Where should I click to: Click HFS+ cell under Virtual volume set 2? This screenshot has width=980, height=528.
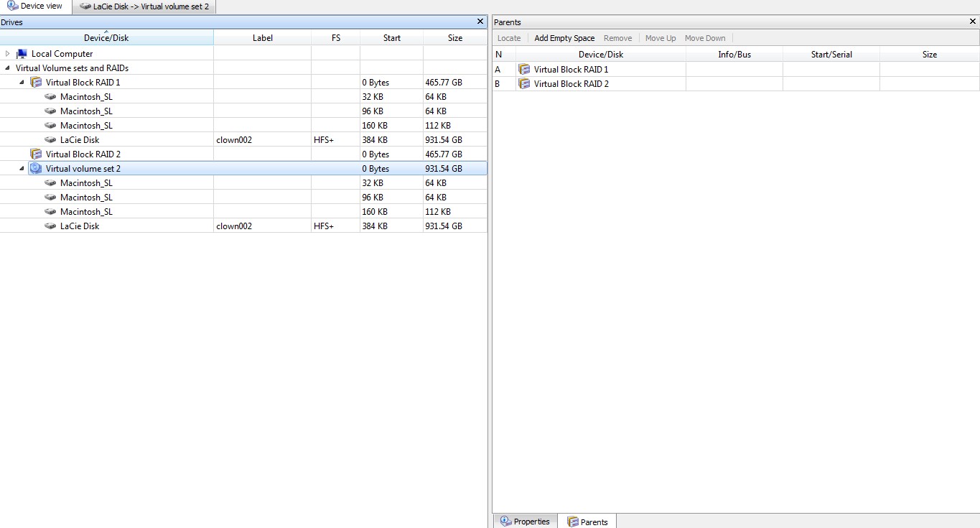pyautogui.click(x=324, y=226)
